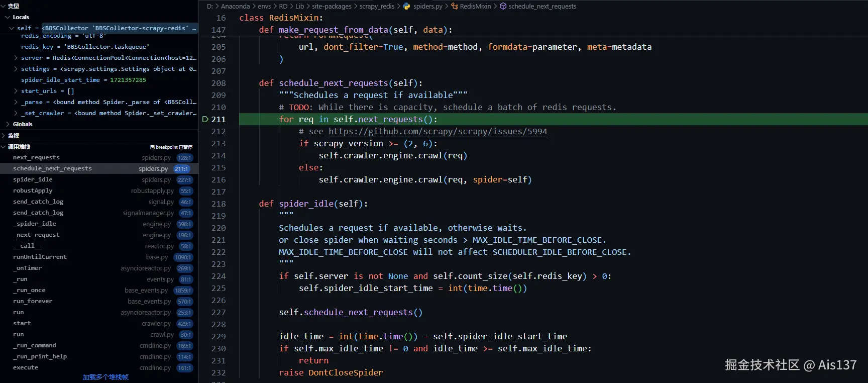The height and width of the screenshot is (383, 868).
Task: Select run frame in asyncioreactor.py
Action: (x=99, y=312)
